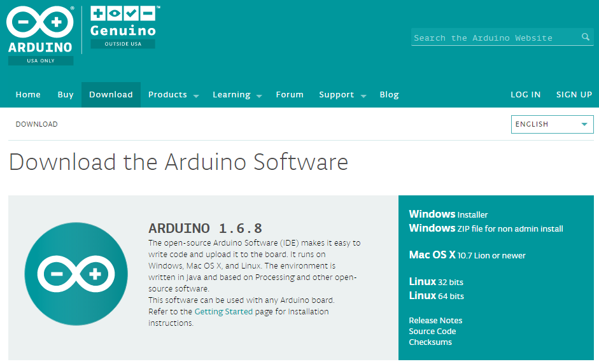Open the Forum page from navigation

click(290, 94)
